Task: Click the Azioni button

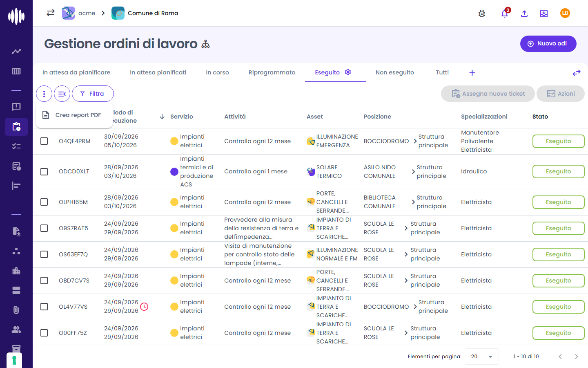Action: (561, 94)
